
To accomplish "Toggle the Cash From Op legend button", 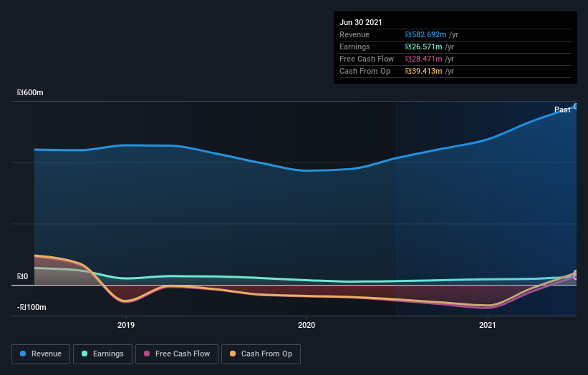I will pyautogui.click(x=261, y=354).
